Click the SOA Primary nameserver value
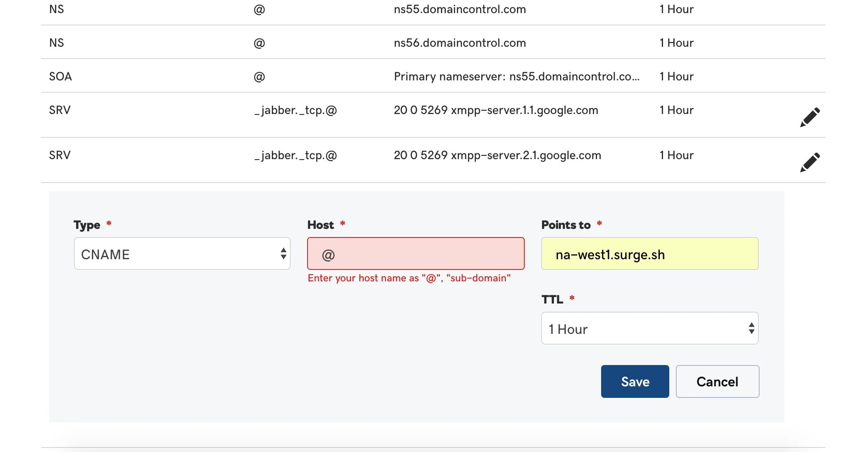Viewport: 868px width, 452px height. click(516, 77)
